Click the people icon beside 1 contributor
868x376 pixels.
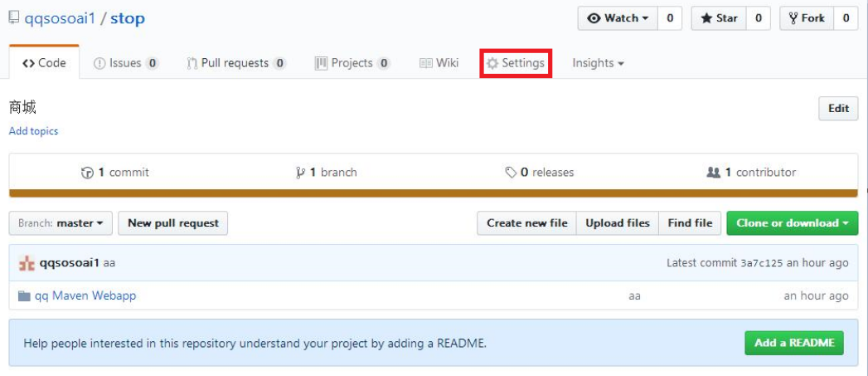coord(714,173)
